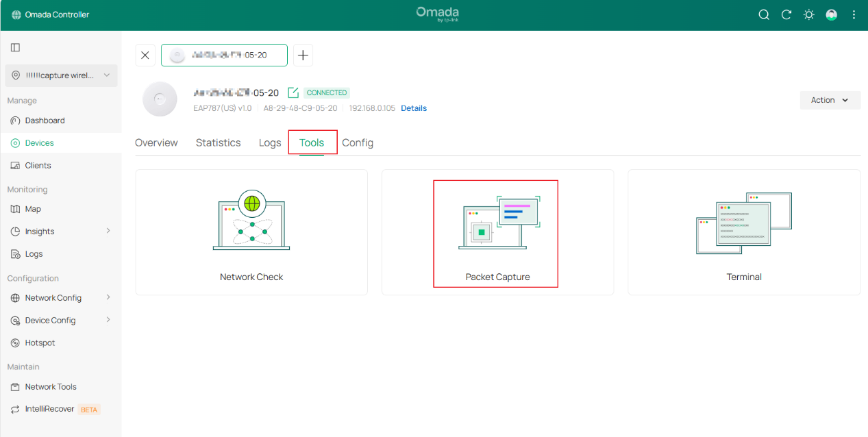Click the Omada Controller globe icon
The image size is (868, 437).
pos(16,14)
